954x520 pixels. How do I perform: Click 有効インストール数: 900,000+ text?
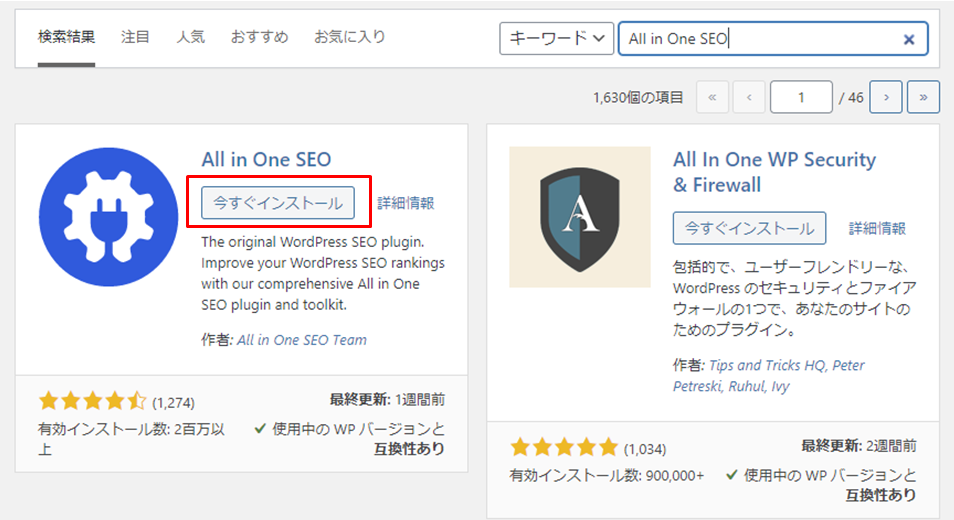607,476
